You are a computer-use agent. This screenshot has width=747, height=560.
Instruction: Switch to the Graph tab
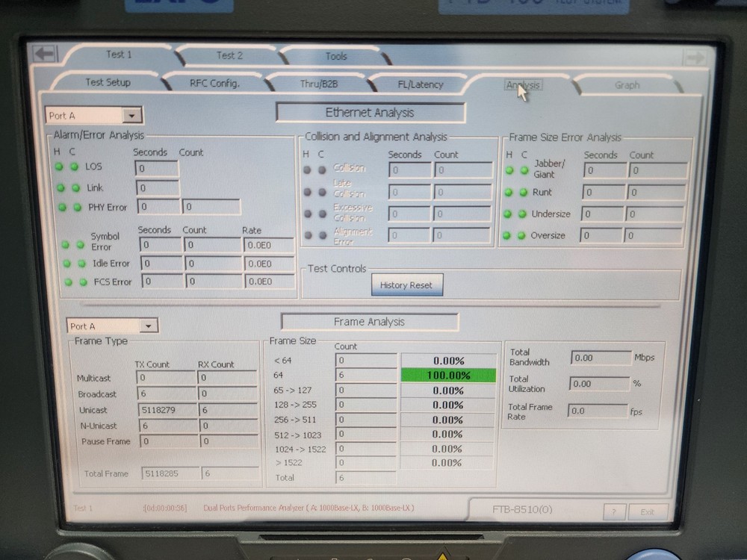[628, 85]
